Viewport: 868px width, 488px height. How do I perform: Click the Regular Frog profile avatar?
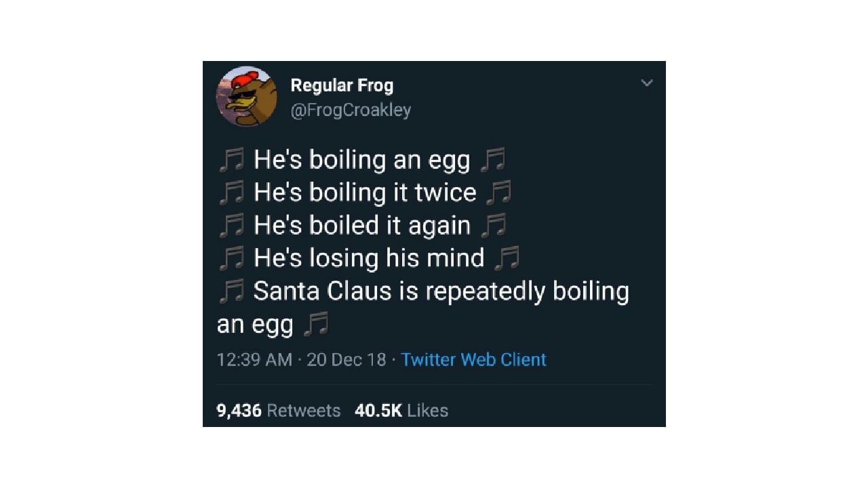point(246,96)
